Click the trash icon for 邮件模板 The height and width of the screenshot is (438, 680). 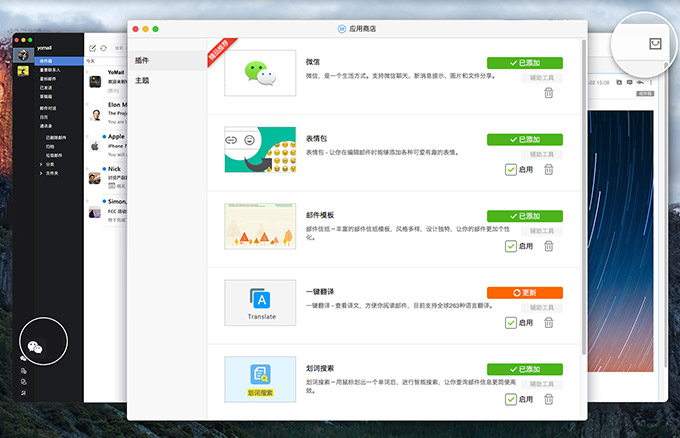coord(549,246)
